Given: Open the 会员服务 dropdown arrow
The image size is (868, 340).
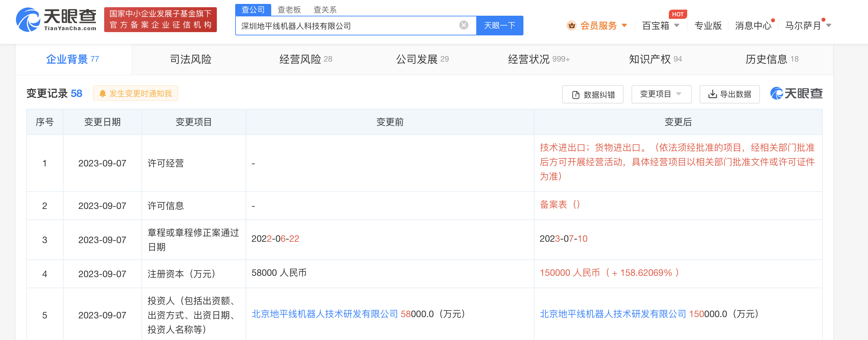Looking at the screenshot, I should [x=624, y=26].
